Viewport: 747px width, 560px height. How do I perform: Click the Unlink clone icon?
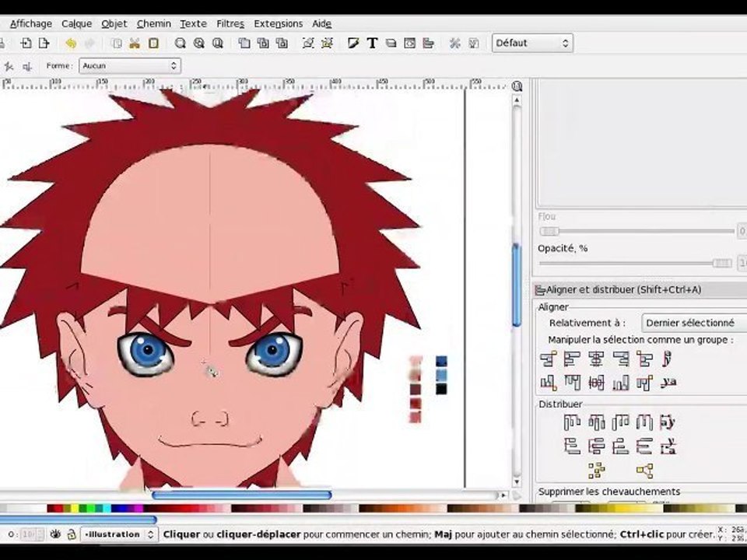point(282,44)
